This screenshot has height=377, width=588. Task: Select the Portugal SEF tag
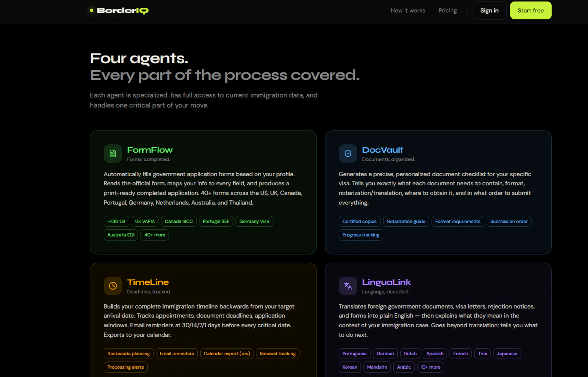tap(216, 221)
